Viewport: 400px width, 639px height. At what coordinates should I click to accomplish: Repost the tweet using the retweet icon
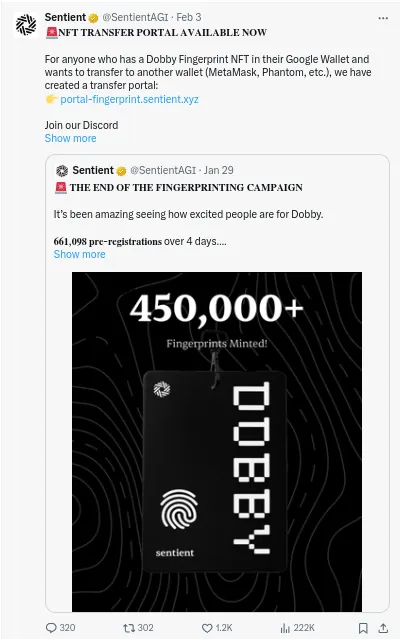tap(129, 628)
